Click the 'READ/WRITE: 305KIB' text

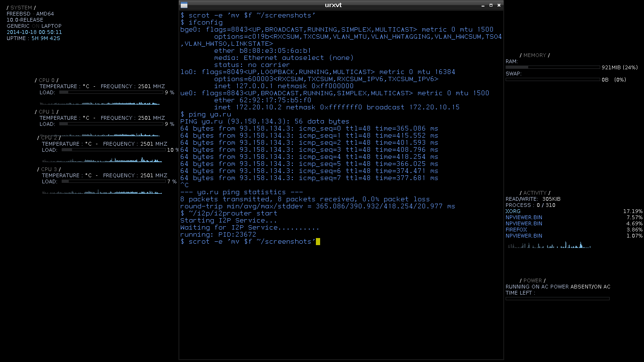point(533,199)
